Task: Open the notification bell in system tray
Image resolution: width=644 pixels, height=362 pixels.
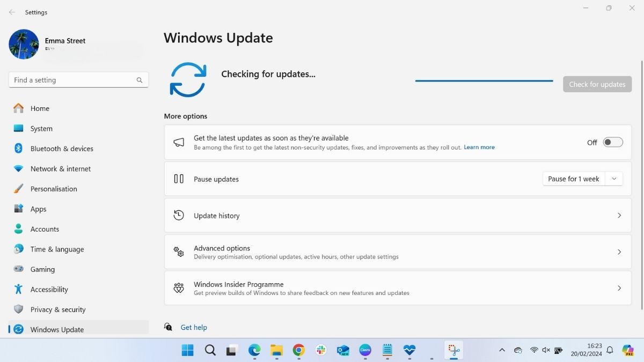Action: [x=610, y=350]
